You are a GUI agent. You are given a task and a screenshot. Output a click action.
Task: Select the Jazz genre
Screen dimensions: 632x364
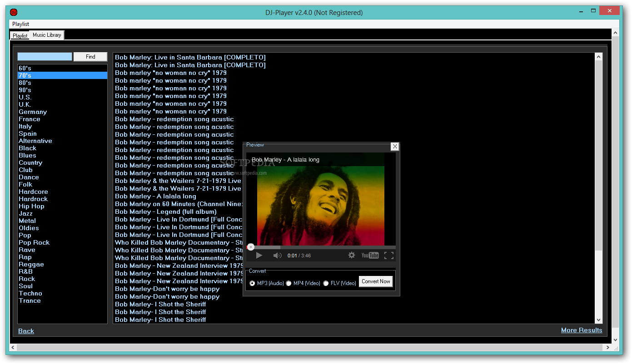point(62,213)
